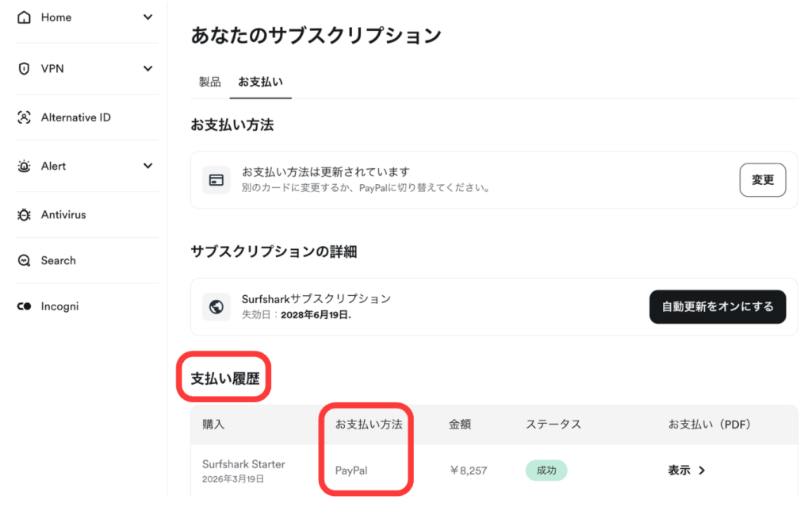812x511 pixels.
Task: Open Alternative ID from sidebar
Action: [75, 117]
